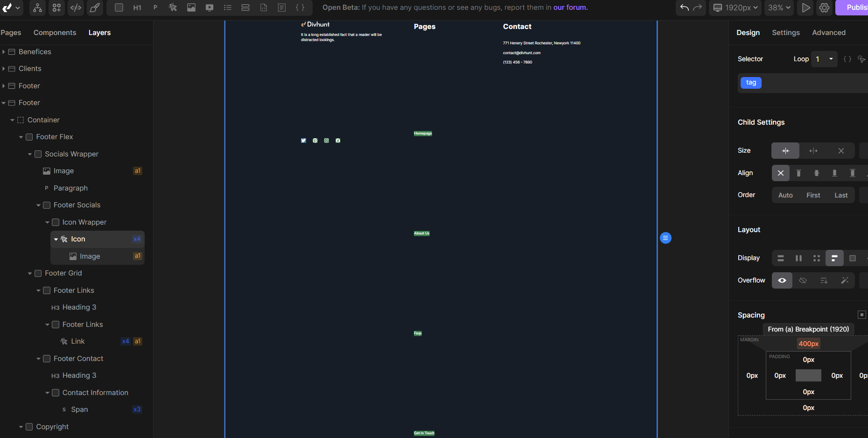Set child Size to shrink
Image resolution: width=868 pixels, height=438 pixels.
click(x=785, y=151)
